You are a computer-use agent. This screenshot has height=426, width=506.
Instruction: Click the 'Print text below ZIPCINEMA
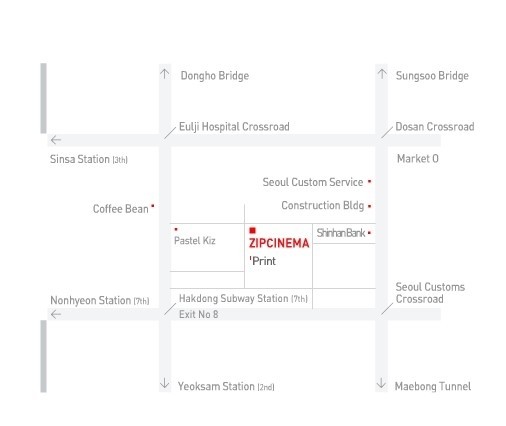click(x=262, y=261)
